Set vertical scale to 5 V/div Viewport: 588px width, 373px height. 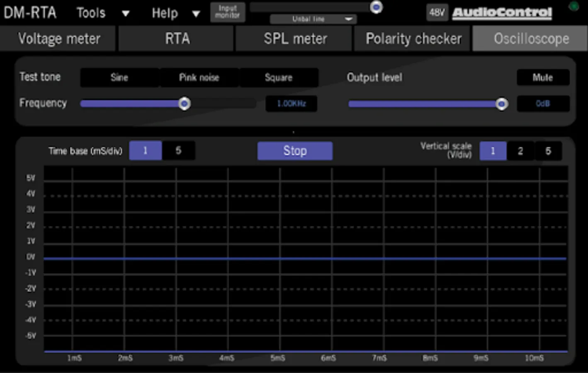[x=548, y=151]
